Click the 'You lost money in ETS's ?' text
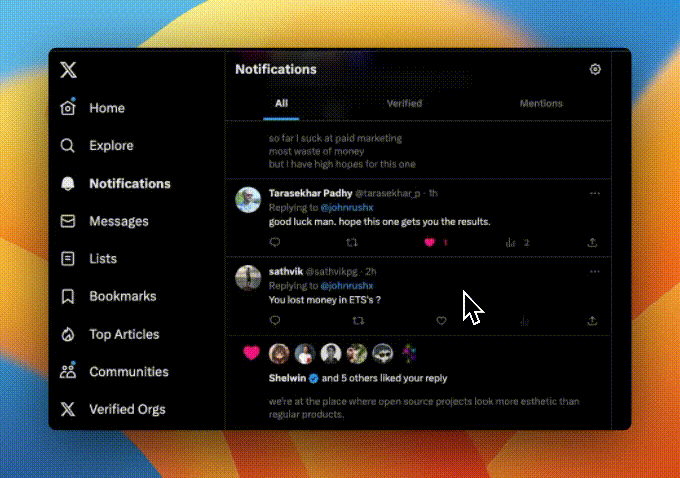This screenshot has width=680, height=478. pyautogui.click(x=325, y=300)
